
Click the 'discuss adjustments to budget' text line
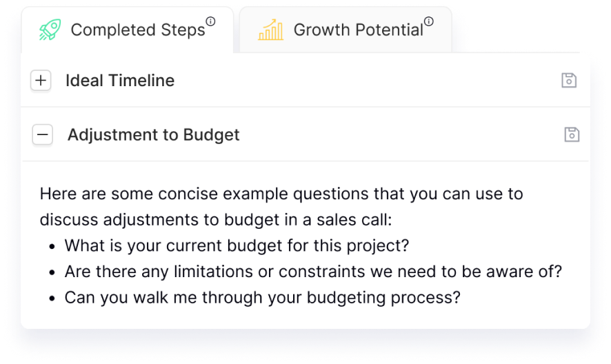(x=216, y=220)
